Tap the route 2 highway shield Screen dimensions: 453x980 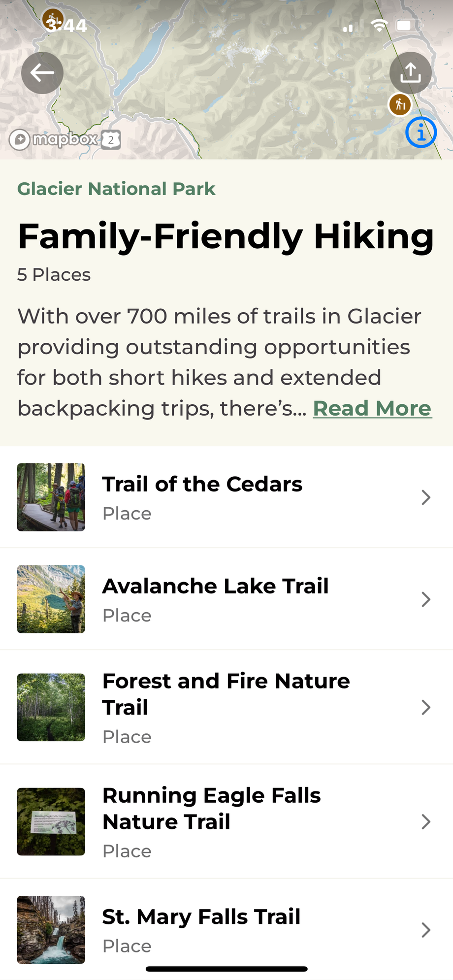[111, 140]
